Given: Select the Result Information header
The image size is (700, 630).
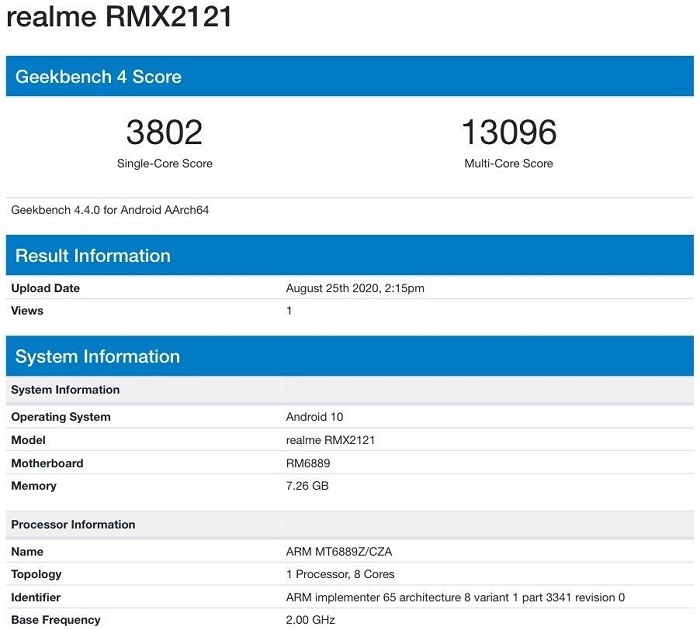Looking at the screenshot, I should point(93,256).
